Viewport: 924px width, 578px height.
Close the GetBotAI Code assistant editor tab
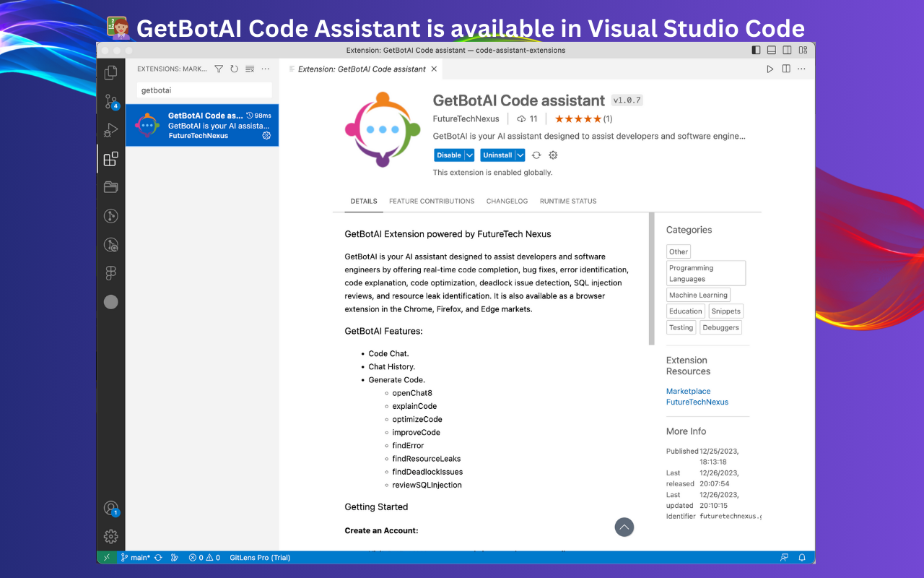point(434,69)
